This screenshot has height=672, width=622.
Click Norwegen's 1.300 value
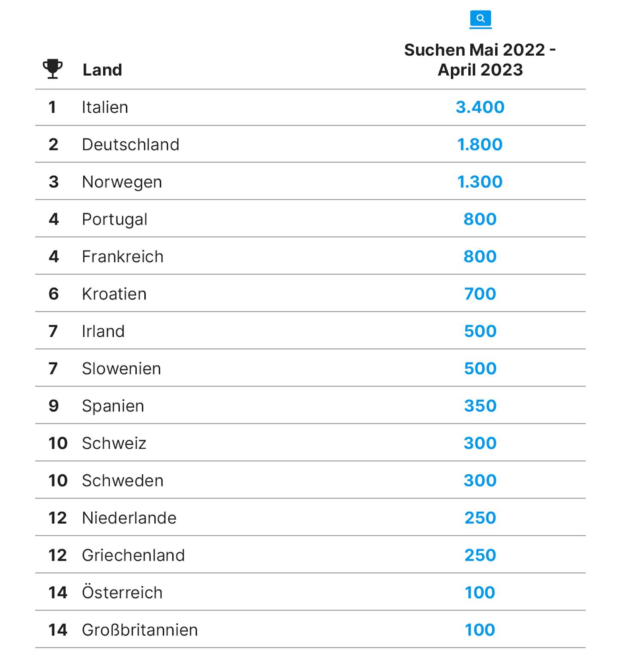tap(480, 182)
